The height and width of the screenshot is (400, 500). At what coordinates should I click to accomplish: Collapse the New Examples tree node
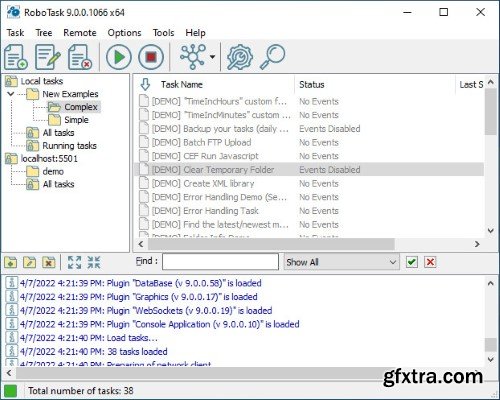click(x=11, y=94)
